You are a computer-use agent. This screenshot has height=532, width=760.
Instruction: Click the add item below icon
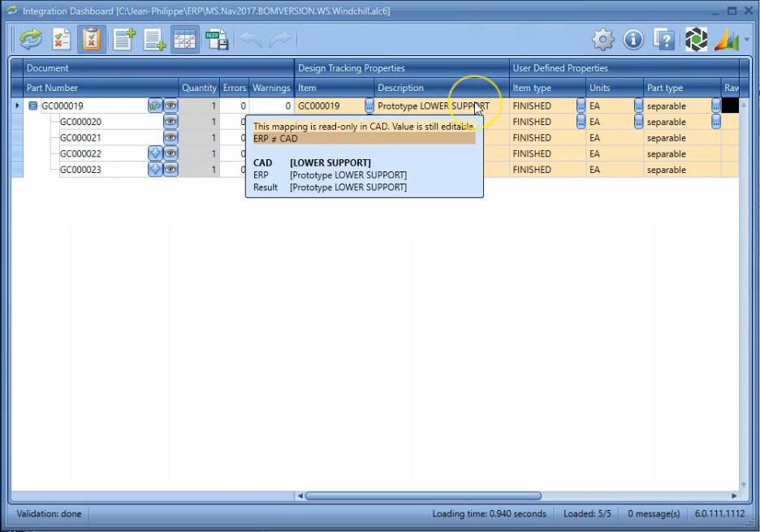coord(154,39)
